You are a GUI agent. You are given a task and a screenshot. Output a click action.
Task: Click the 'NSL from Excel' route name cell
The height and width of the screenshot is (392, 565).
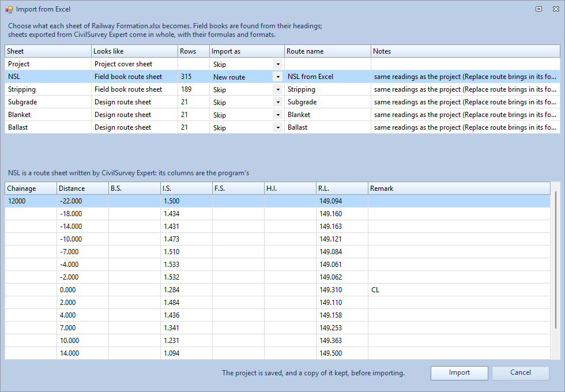(327, 77)
